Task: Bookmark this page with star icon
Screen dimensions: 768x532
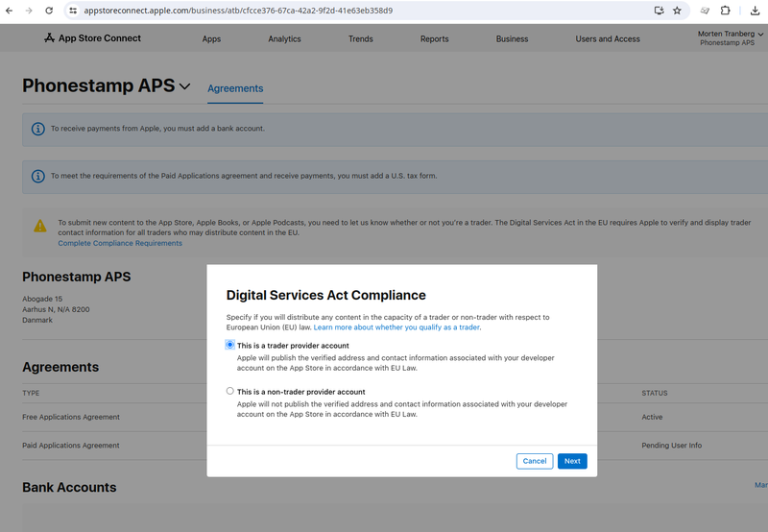Action: (677, 11)
